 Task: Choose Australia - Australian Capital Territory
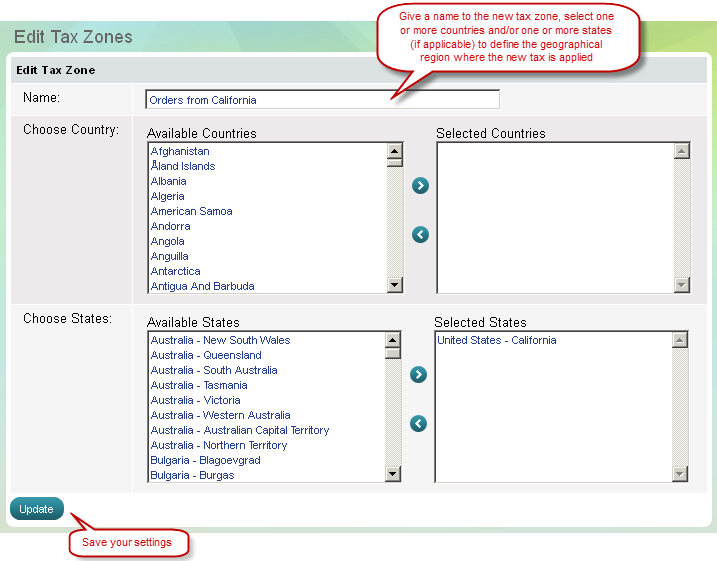[x=240, y=430]
